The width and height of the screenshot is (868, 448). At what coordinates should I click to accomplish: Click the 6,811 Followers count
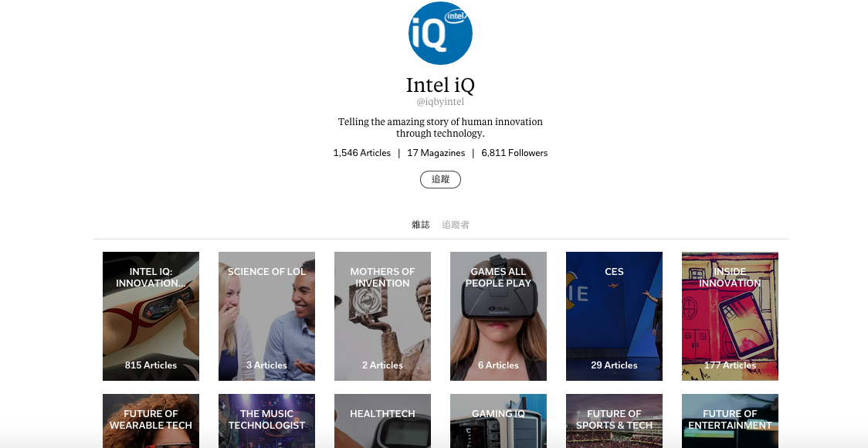click(x=514, y=153)
